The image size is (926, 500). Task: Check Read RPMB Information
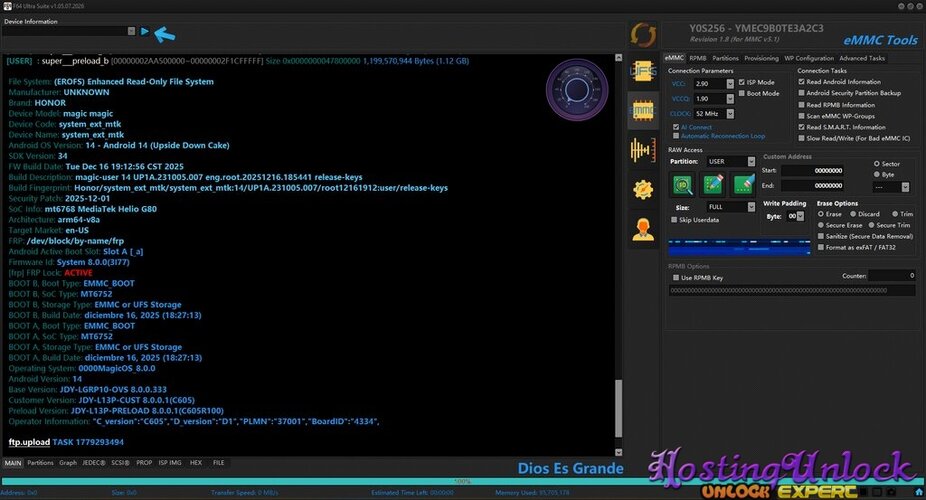click(x=801, y=104)
